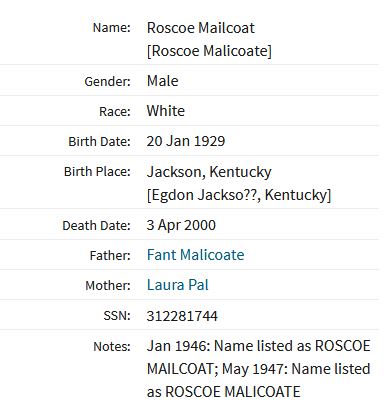Click the Notes: field label
The height and width of the screenshot is (411, 387).
[112, 346]
